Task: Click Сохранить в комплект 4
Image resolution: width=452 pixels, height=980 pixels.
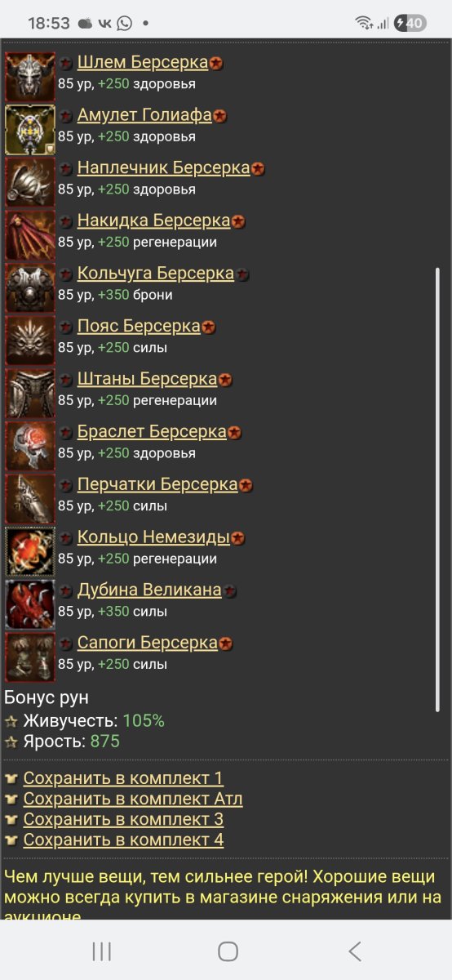Action: click(123, 839)
